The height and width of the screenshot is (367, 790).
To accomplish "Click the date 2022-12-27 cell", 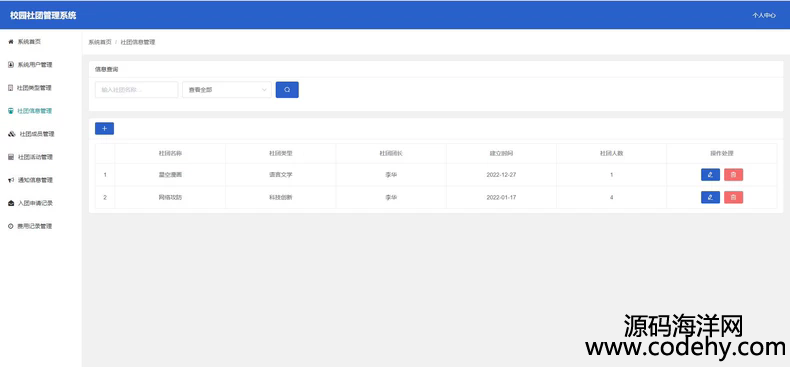I will (501, 175).
